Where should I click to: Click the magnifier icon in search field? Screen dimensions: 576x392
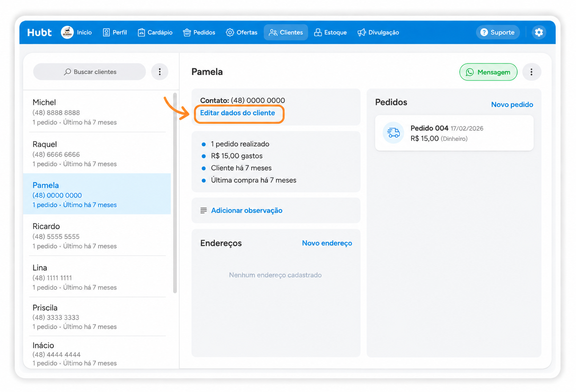click(x=67, y=72)
